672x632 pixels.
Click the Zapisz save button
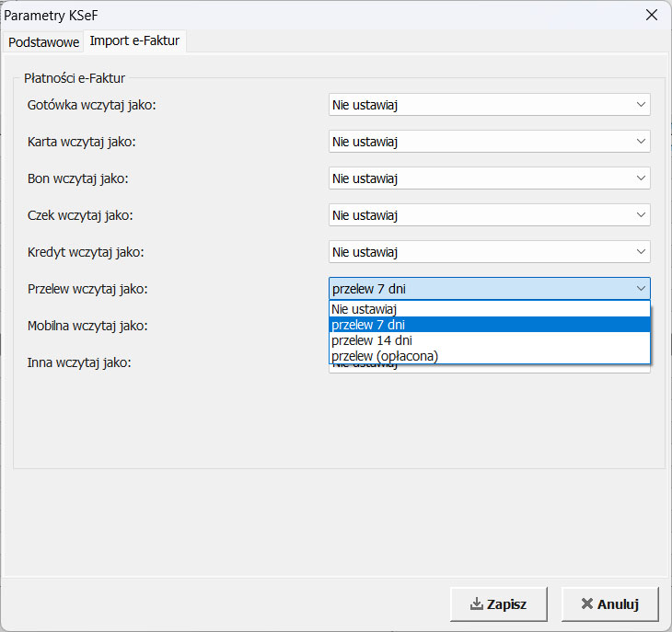(x=498, y=604)
